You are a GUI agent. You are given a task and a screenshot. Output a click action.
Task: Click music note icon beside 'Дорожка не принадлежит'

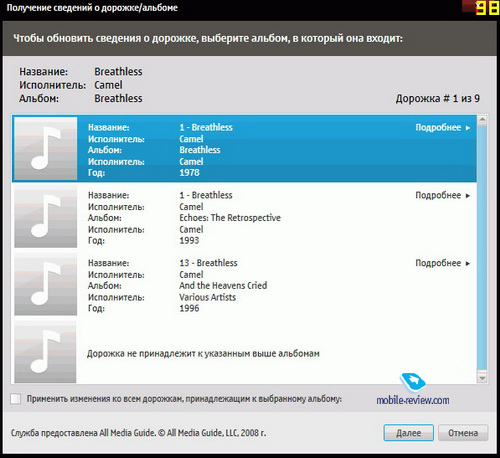pyautogui.click(x=45, y=352)
